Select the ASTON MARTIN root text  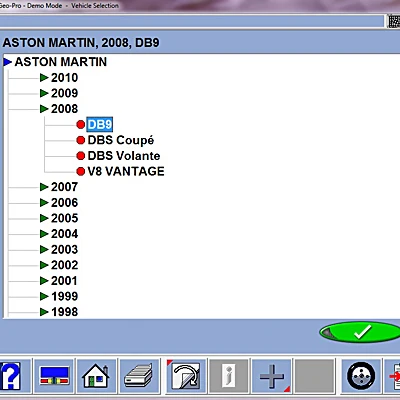[x=61, y=62]
